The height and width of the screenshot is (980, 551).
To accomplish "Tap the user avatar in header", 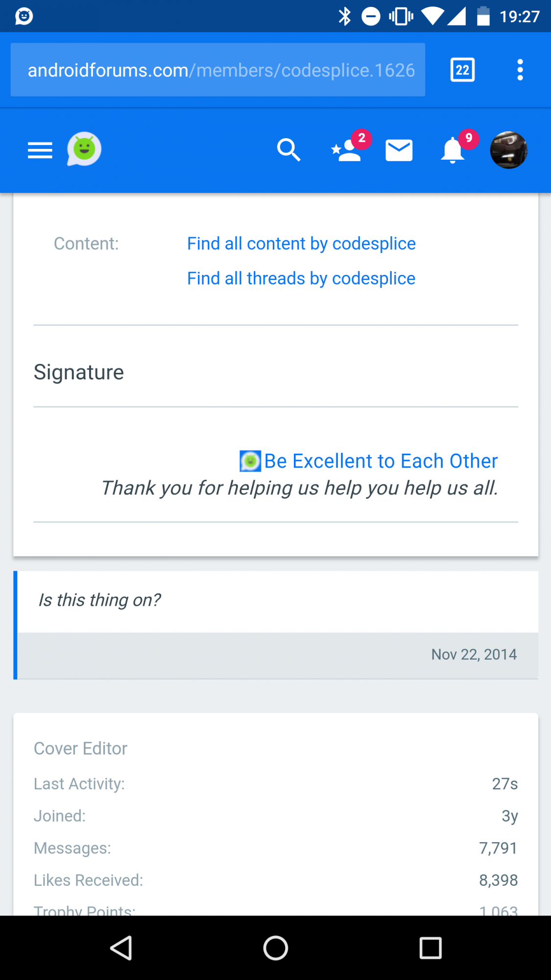I will point(508,150).
